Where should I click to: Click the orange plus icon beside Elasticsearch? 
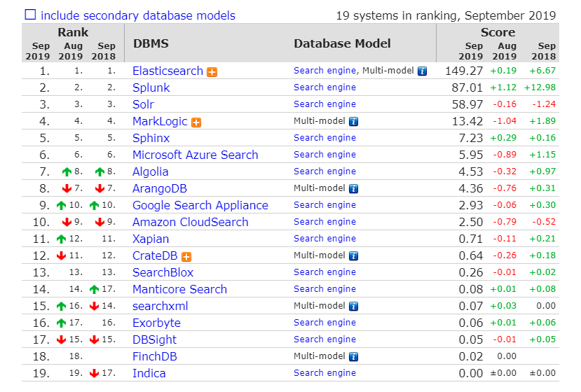coord(212,71)
